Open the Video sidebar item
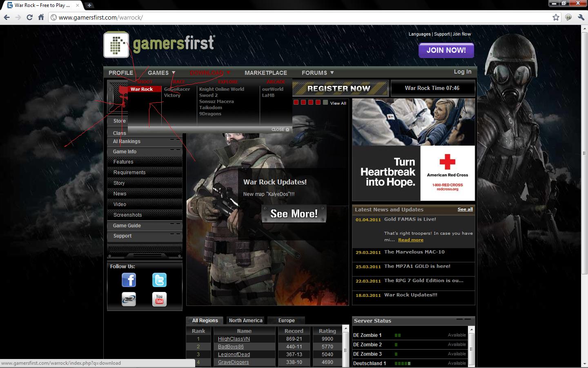The image size is (588, 368). coord(145,204)
